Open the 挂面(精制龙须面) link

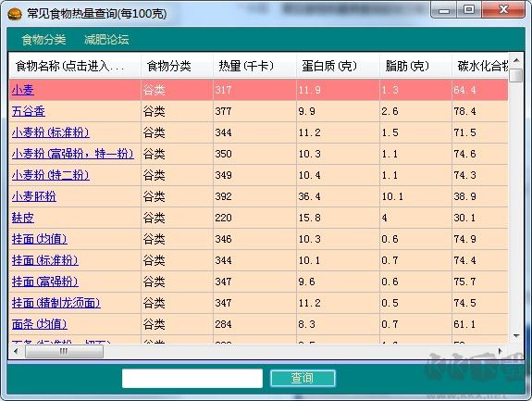(56, 303)
